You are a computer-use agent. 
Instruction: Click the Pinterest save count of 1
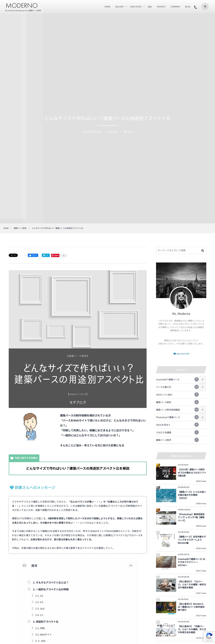64,255
